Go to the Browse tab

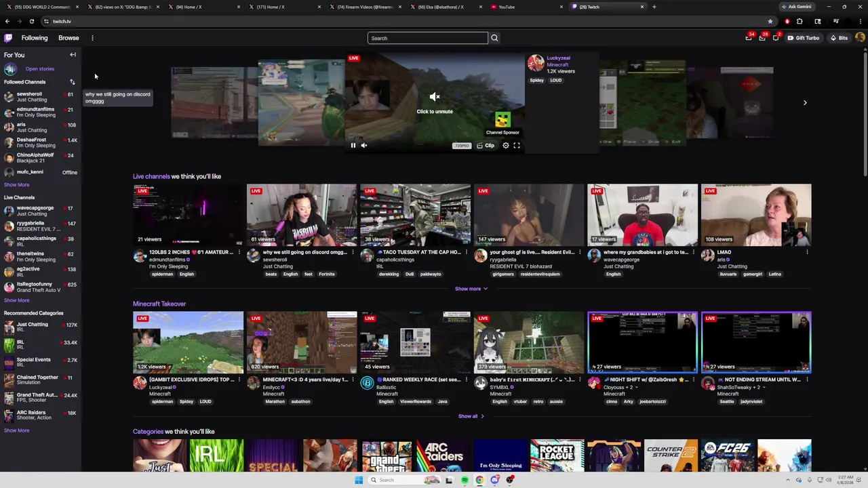pos(68,38)
